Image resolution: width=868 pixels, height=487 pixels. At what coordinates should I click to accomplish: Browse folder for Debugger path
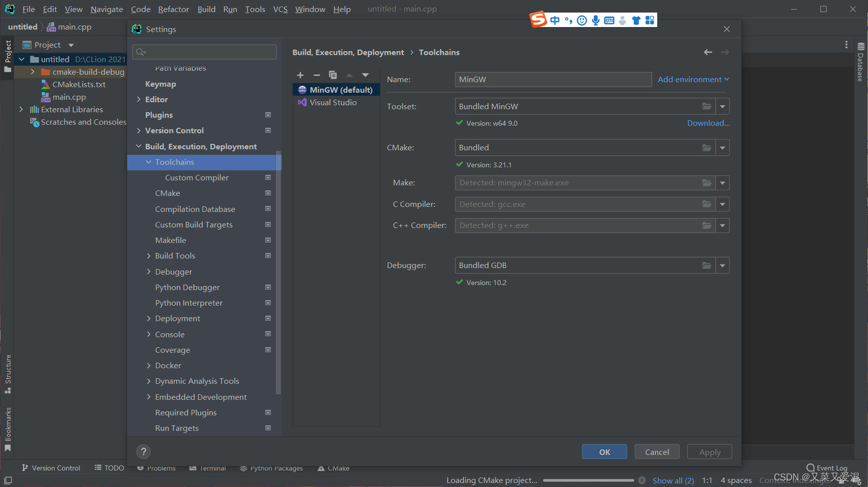coord(706,266)
